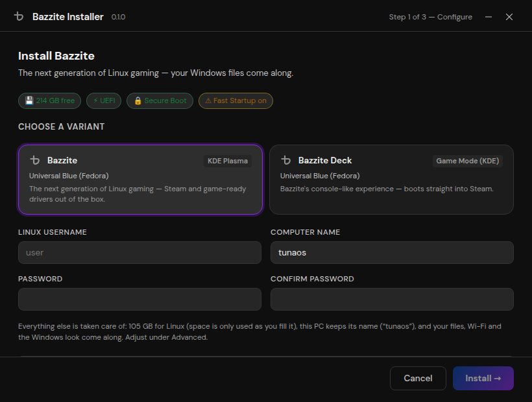Click the Step 1 of 3 — Configure text
Viewport: 532px width, 402px height.
pyautogui.click(x=431, y=17)
